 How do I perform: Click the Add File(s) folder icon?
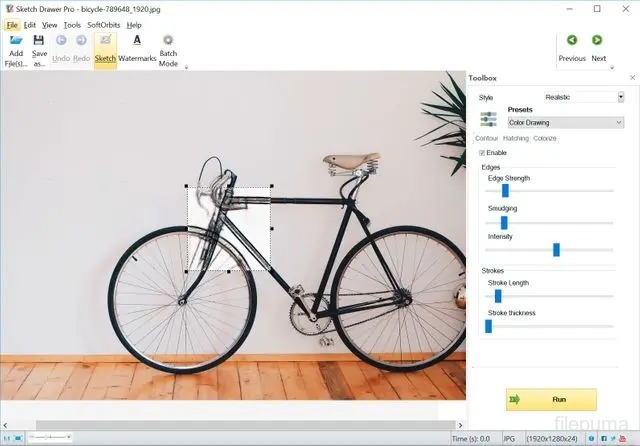click(16, 41)
